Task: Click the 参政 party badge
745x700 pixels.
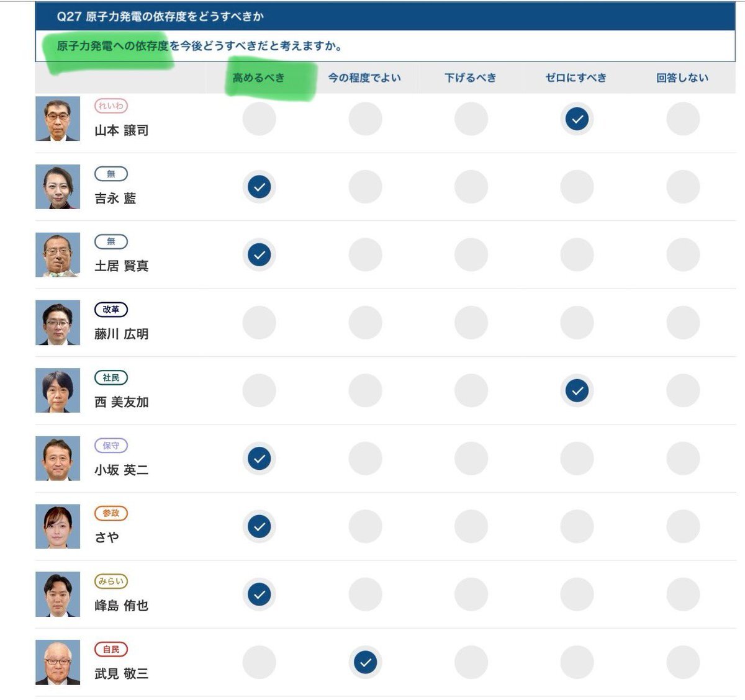Action: coord(111,513)
